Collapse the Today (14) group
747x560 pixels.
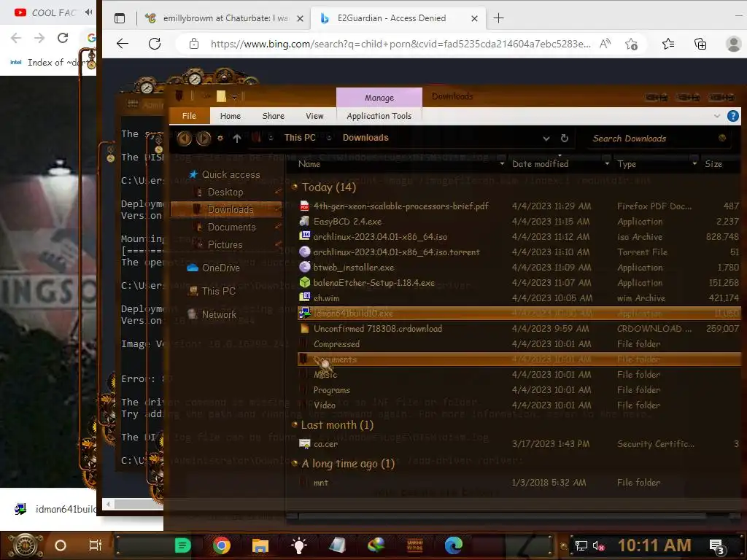(x=295, y=187)
